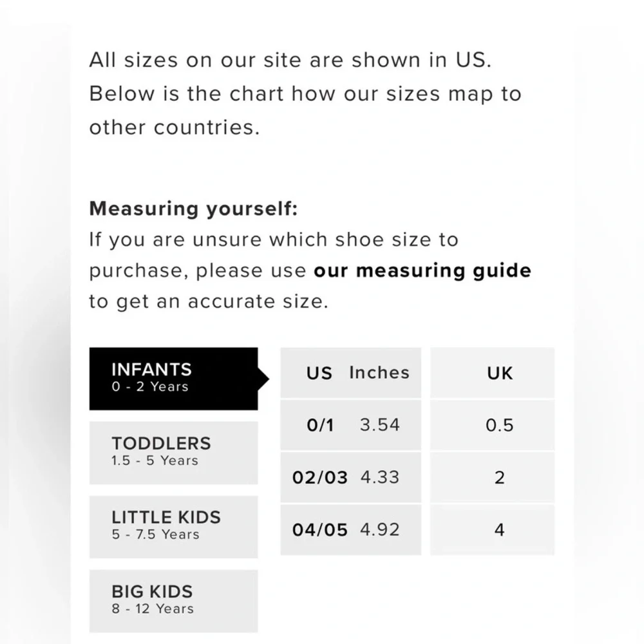
Task: Select the UK size 2 cell
Action: 499,478
